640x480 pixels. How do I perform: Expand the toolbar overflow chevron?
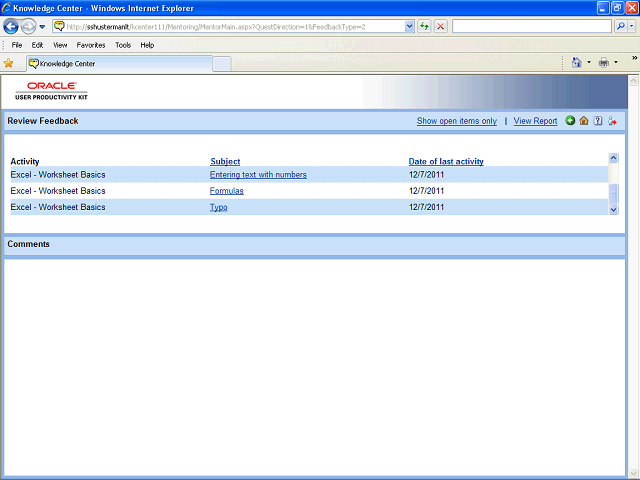tap(634, 58)
